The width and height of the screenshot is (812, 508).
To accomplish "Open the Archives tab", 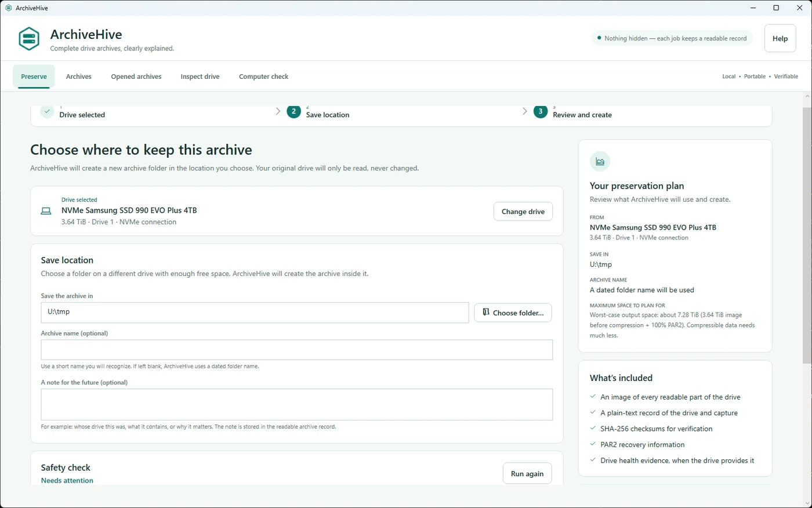I will [79, 77].
